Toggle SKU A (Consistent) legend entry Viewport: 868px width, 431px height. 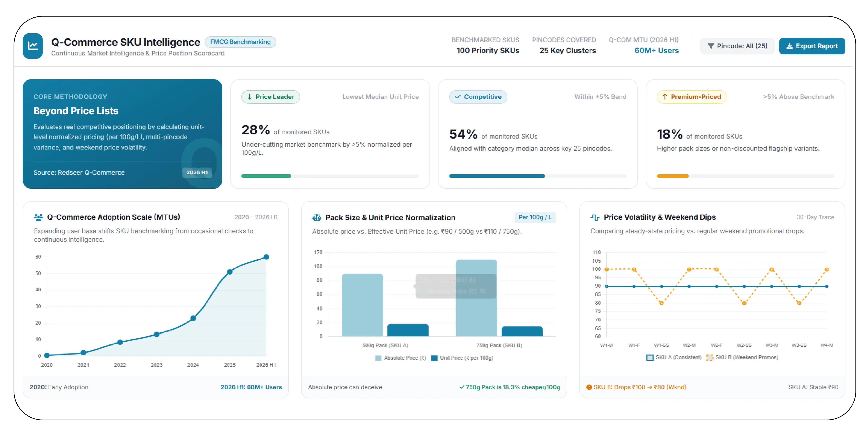674,357
